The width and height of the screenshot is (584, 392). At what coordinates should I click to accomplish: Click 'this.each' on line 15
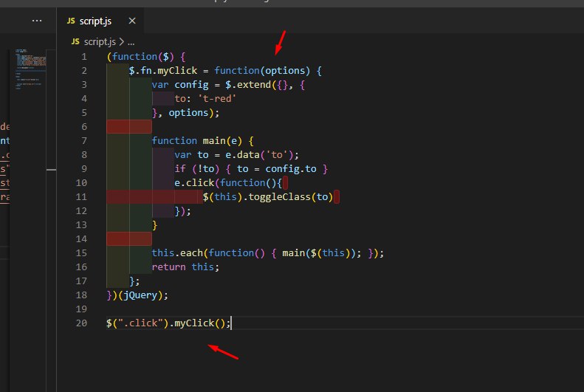[x=177, y=253]
